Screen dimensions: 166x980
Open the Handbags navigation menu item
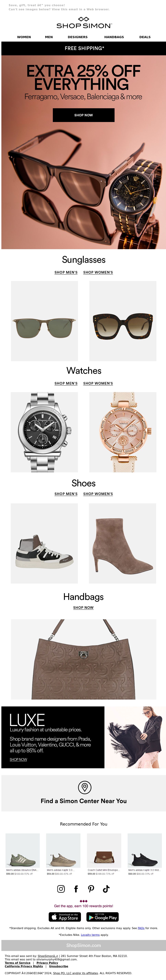point(114,37)
